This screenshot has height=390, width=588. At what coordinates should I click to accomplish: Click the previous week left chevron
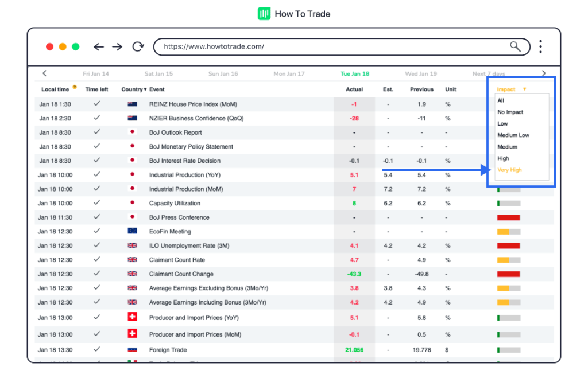coord(45,73)
